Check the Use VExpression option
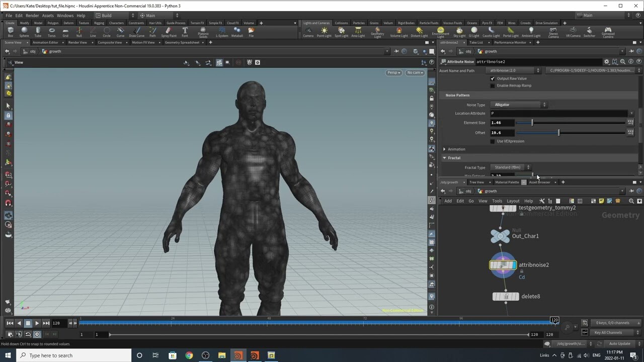644x362 pixels. pos(493,141)
